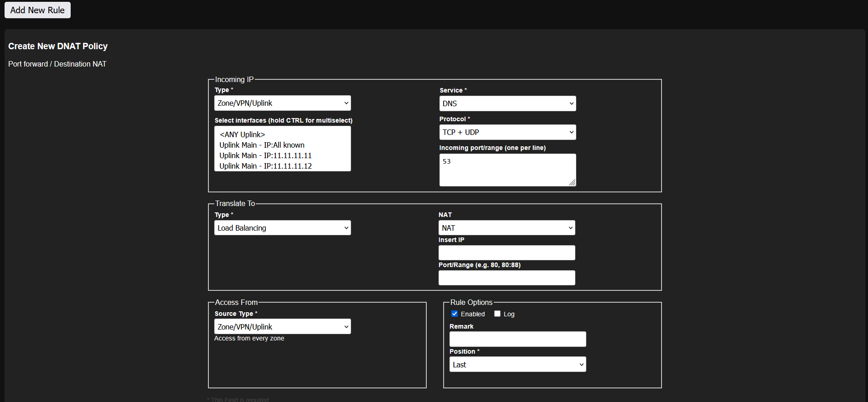
Task: Expand the Protocol dropdown showing TCP + UDP
Action: (507, 132)
